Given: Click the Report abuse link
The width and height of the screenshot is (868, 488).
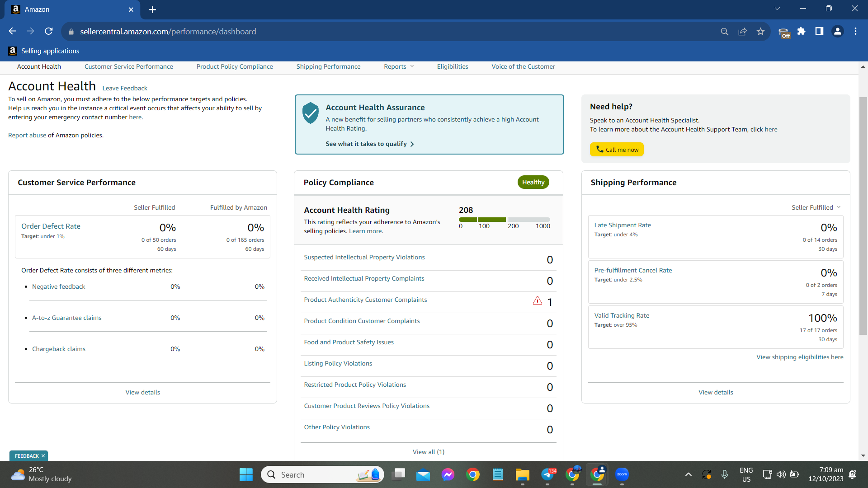Looking at the screenshot, I should click(x=27, y=135).
